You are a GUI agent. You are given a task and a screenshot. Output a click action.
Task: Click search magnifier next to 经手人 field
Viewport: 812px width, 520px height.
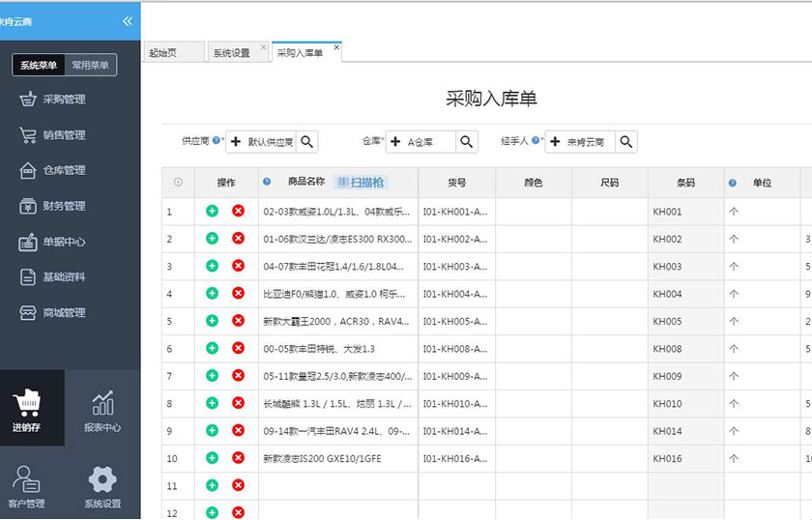pos(626,142)
